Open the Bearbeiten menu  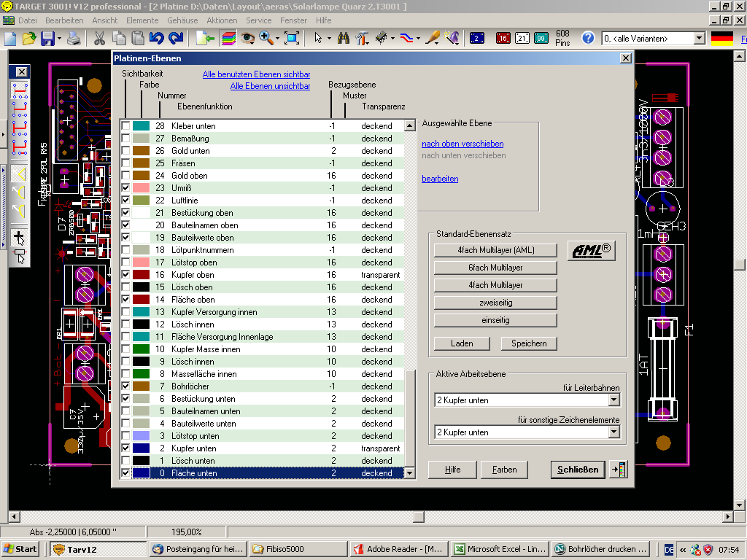coord(64,20)
